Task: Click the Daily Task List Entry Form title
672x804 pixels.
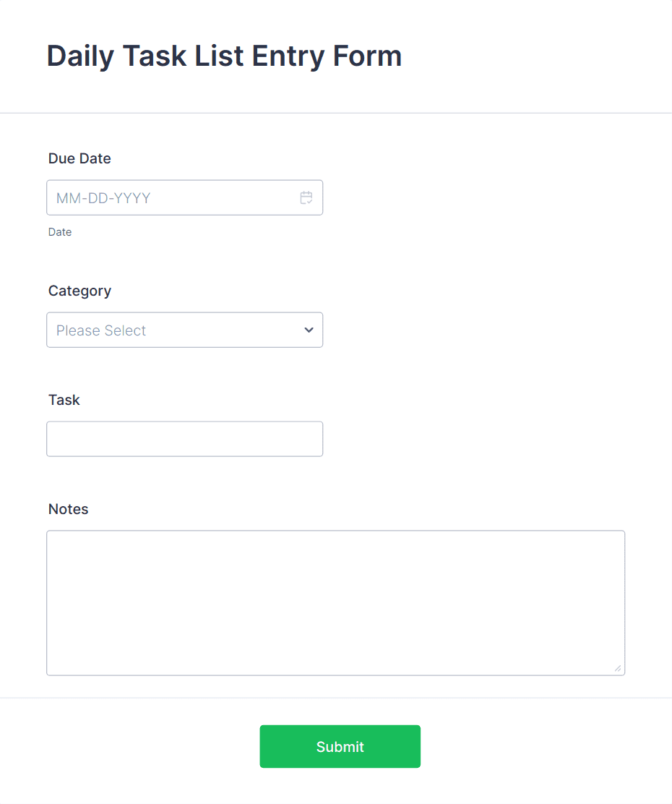Action: (224, 56)
